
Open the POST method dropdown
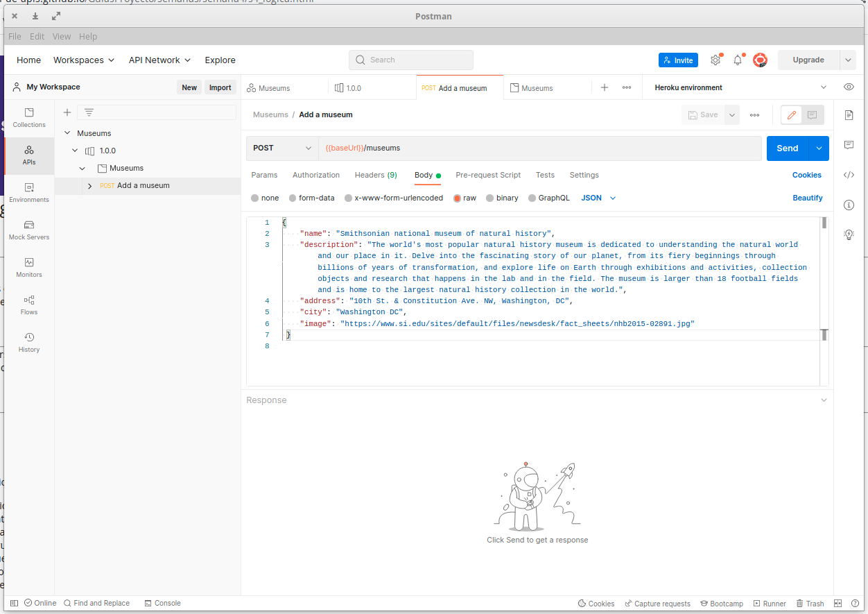281,148
